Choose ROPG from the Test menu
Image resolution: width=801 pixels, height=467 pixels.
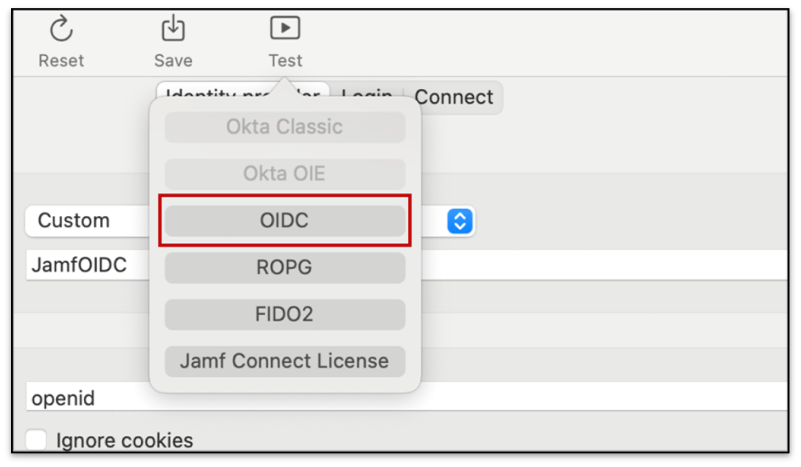click(285, 267)
